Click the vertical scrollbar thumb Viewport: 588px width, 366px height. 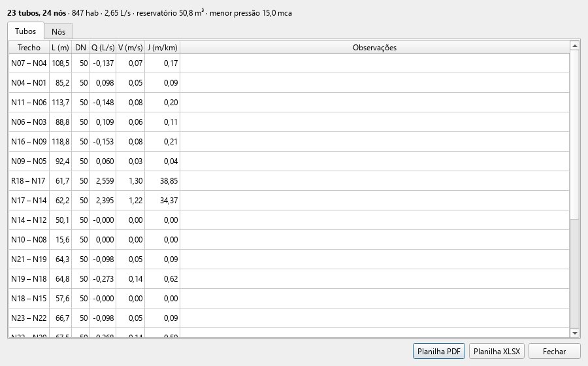pyautogui.click(x=574, y=135)
